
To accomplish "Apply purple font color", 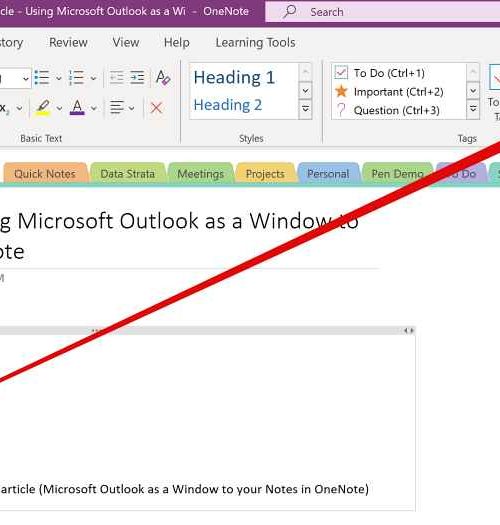I will point(77,108).
